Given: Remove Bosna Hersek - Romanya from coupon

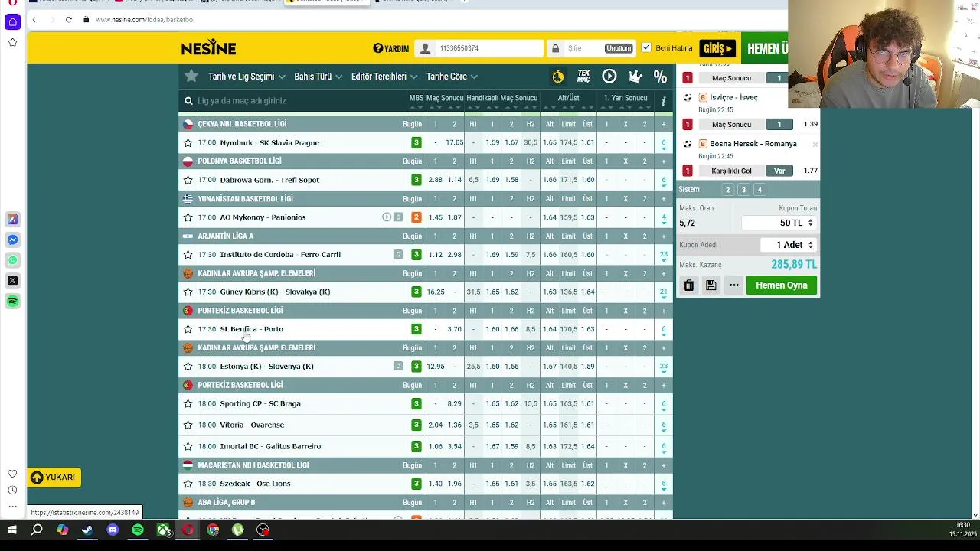Looking at the screenshot, I should (x=815, y=144).
